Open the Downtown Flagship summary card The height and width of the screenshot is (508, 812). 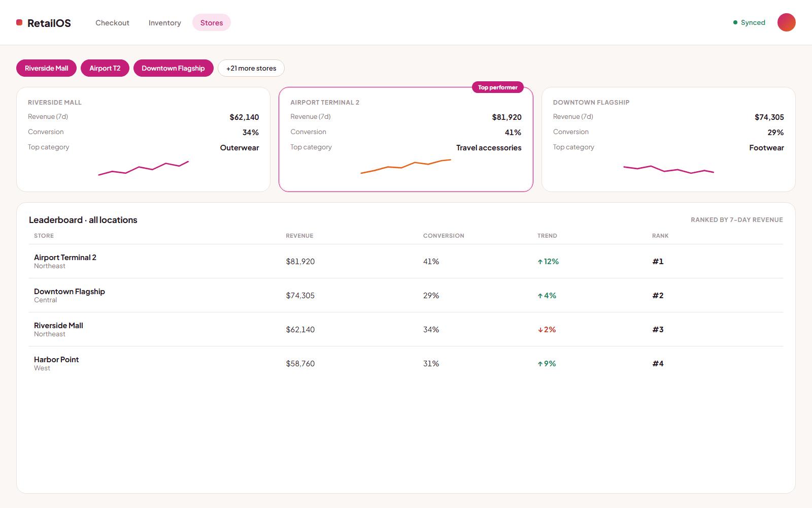click(x=668, y=139)
